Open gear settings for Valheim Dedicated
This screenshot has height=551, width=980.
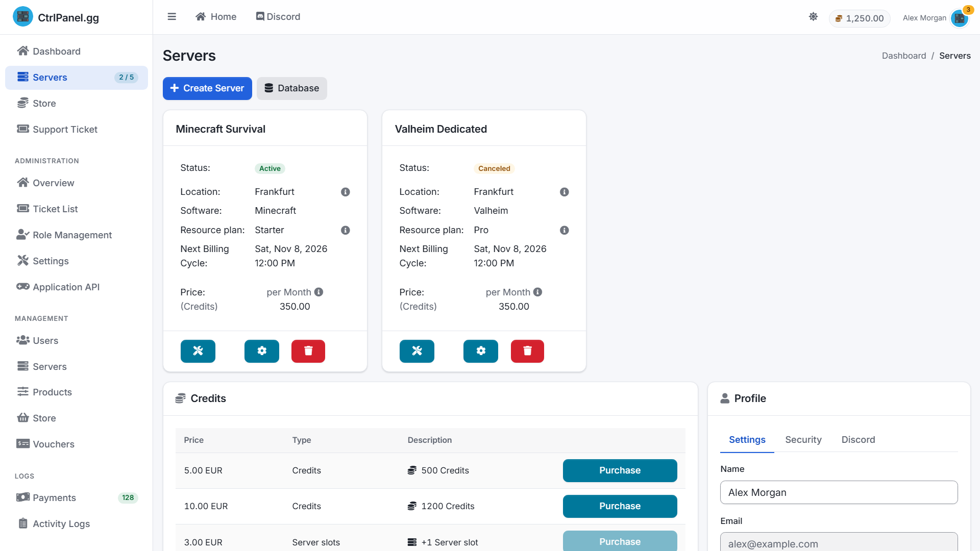(481, 351)
